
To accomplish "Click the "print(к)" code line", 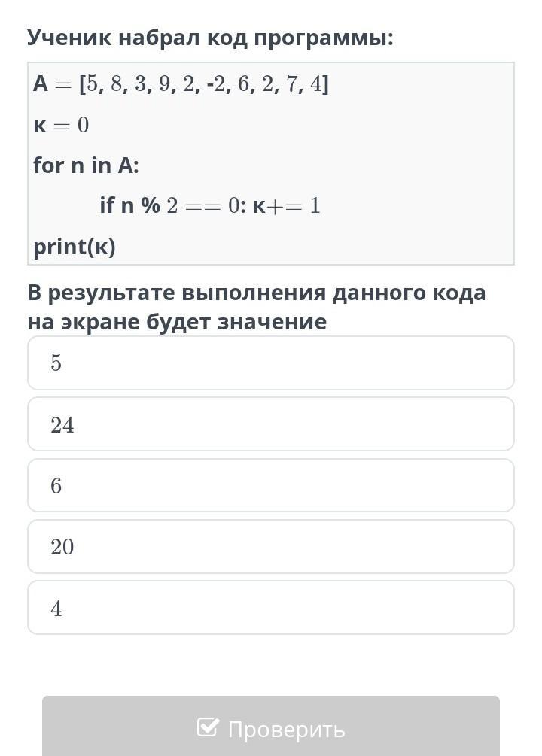I will pos(75,247).
